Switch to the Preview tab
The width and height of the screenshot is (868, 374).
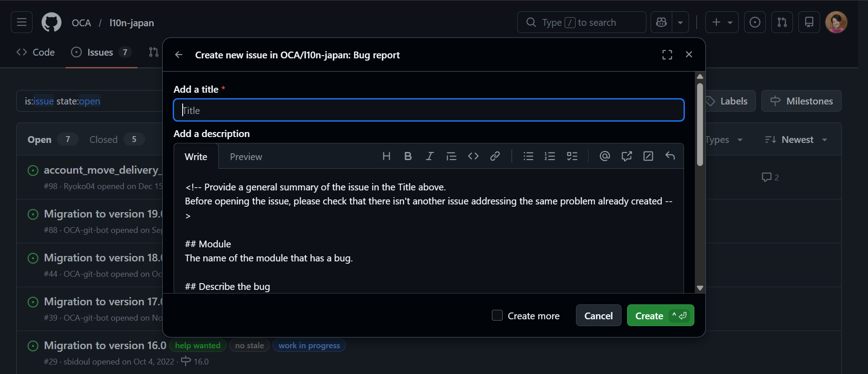[246, 157]
